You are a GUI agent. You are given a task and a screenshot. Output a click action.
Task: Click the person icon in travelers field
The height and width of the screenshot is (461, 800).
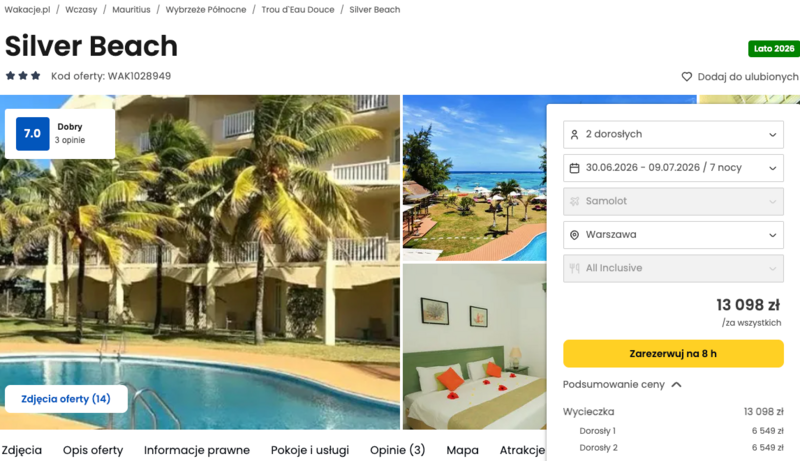tap(574, 135)
